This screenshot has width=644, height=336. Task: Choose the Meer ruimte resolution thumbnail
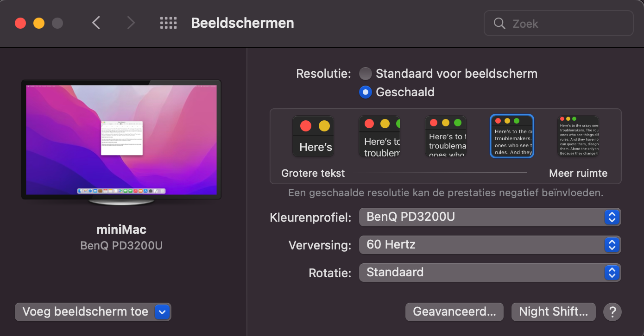click(578, 136)
